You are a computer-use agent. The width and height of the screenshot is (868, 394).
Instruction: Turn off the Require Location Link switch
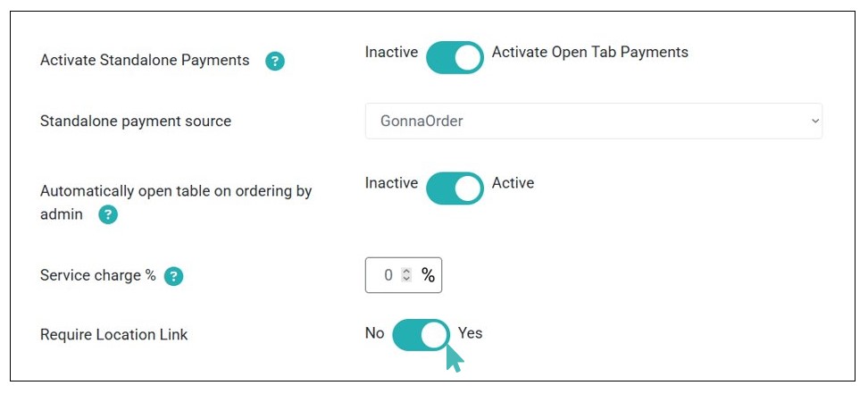tap(421, 335)
